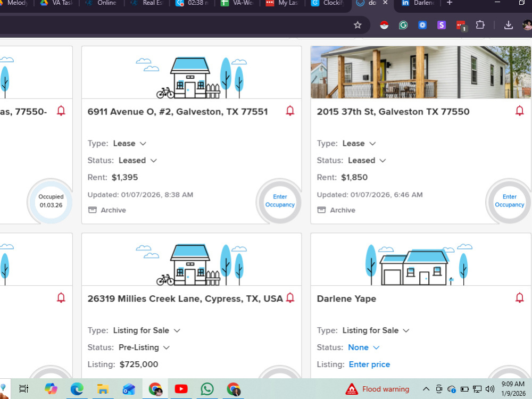Open the red extension with badge 1
Image resolution: width=532 pixels, height=399 pixels.
461,26
